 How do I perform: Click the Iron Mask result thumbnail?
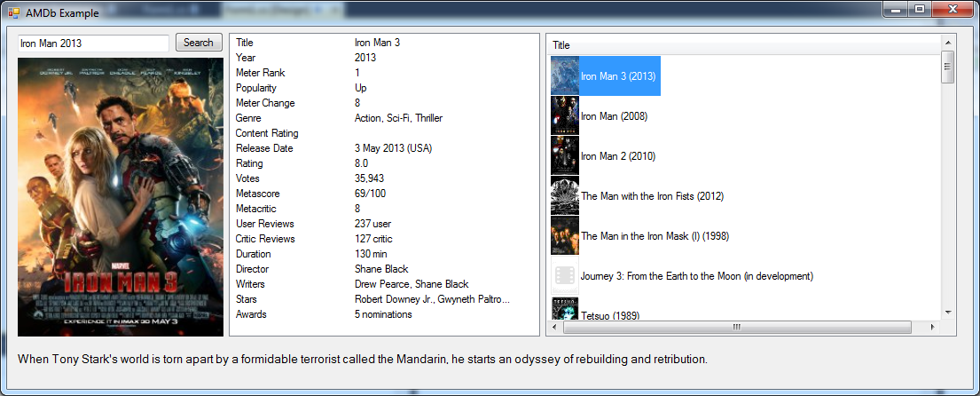tap(565, 236)
